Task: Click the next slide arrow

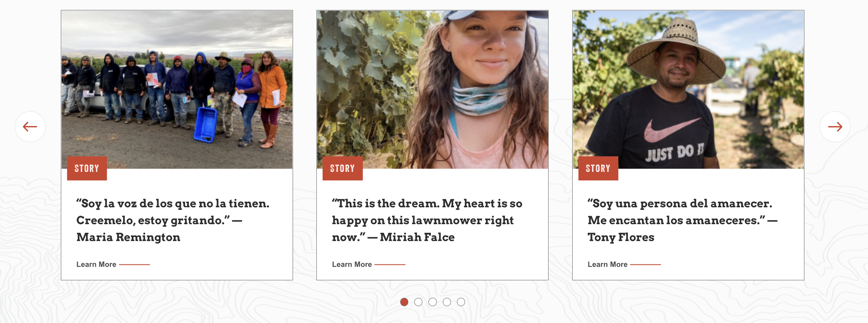Action: (835, 127)
